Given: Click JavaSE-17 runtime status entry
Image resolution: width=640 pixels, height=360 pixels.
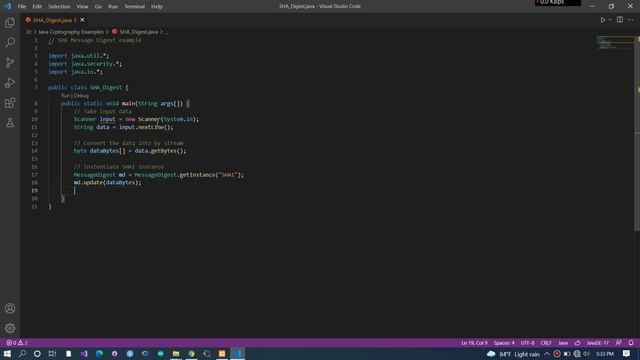Looking at the screenshot, I should click(x=597, y=343).
